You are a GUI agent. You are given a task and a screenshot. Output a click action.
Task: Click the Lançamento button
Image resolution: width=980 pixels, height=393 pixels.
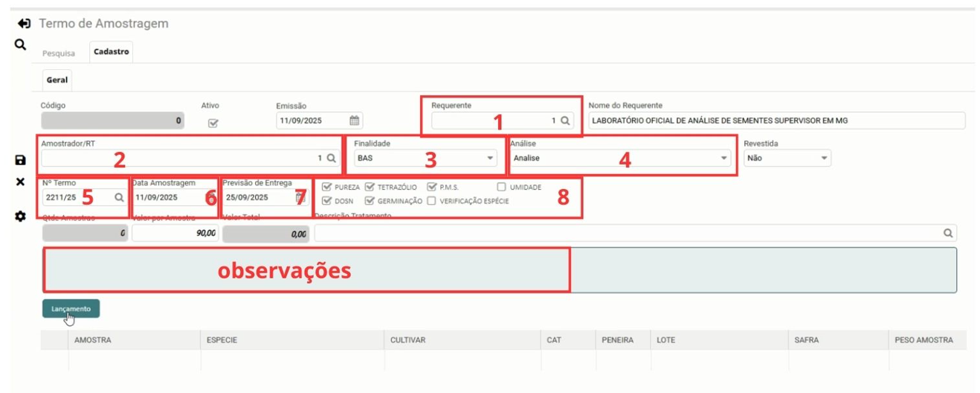(71, 308)
